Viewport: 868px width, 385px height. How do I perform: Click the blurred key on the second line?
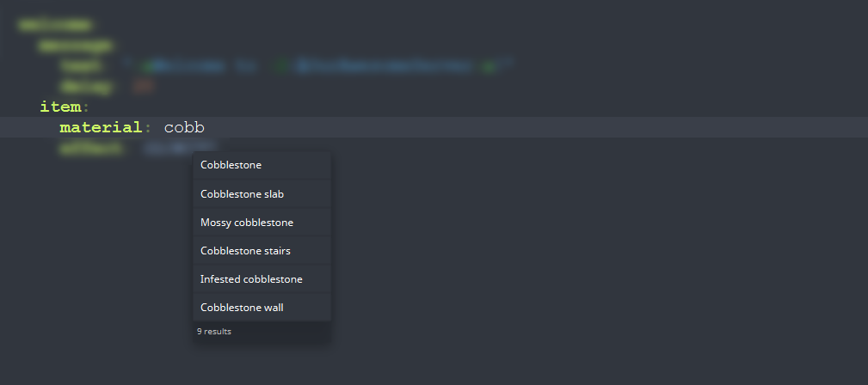(74, 46)
